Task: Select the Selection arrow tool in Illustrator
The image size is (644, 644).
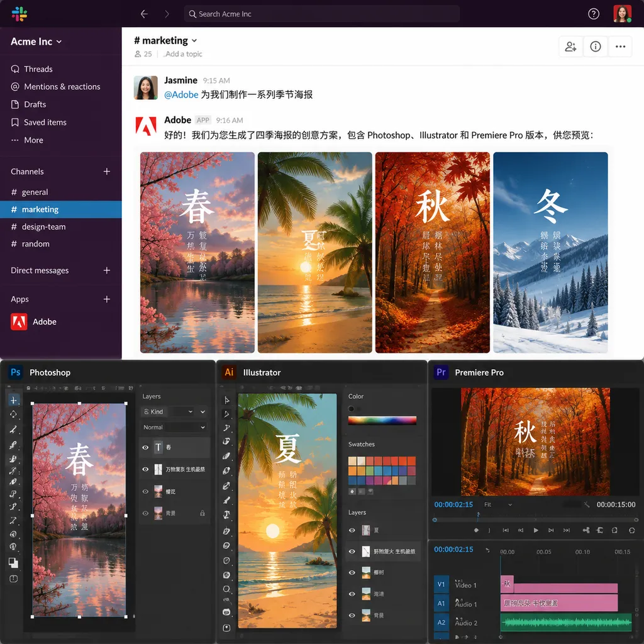Action: click(x=226, y=400)
